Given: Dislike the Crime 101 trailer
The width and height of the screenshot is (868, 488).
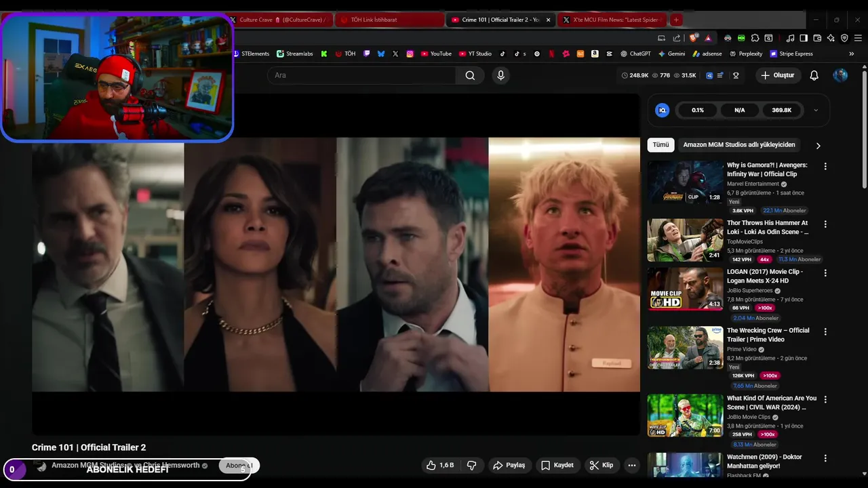Looking at the screenshot, I should tap(471, 465).
